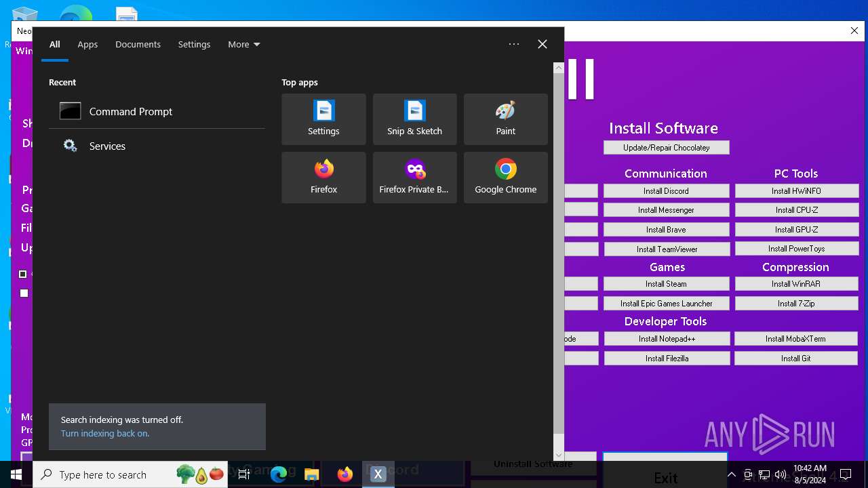This screenshot has width=868, height=488.
Task: Click the Compression section heading
Action: coord(795,267)
